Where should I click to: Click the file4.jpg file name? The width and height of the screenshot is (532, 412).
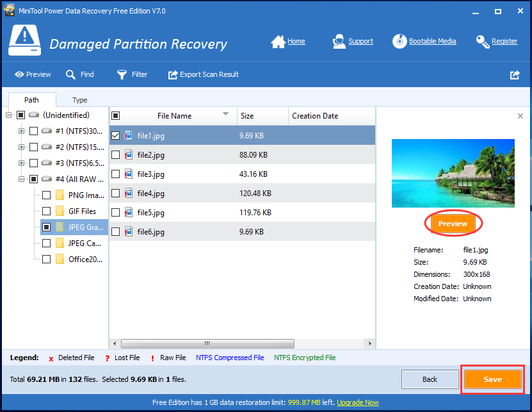click(150, 194)
